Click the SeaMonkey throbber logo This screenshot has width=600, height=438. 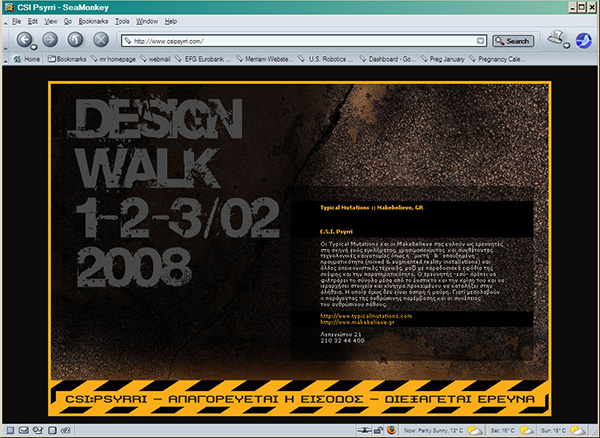tap(584, 41)
